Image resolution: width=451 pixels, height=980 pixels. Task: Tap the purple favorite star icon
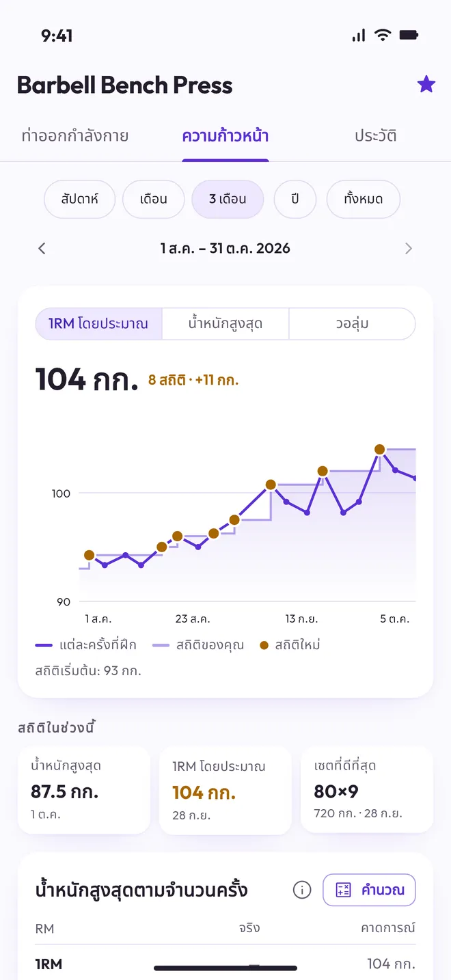pyautogui.click(x=426, y=85)
